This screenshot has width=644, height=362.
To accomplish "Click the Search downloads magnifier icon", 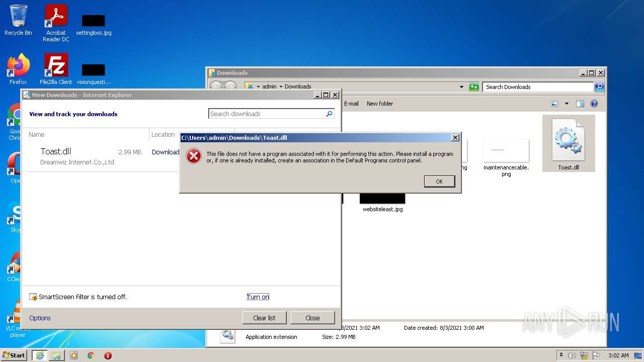I will tap(329, 114).
